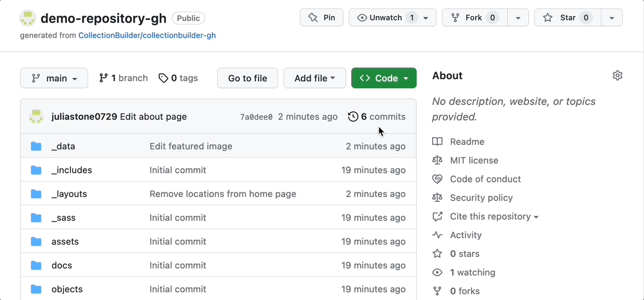Open the docs folder

coord(62,265)
